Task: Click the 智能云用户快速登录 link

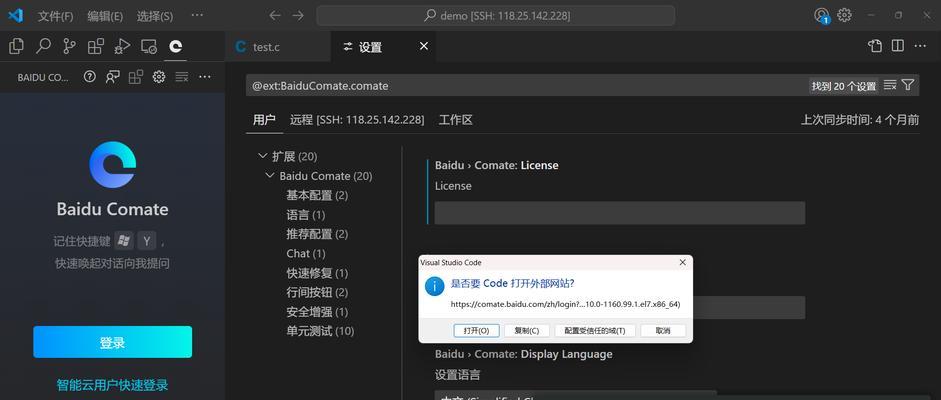Action: coord(112,385)
